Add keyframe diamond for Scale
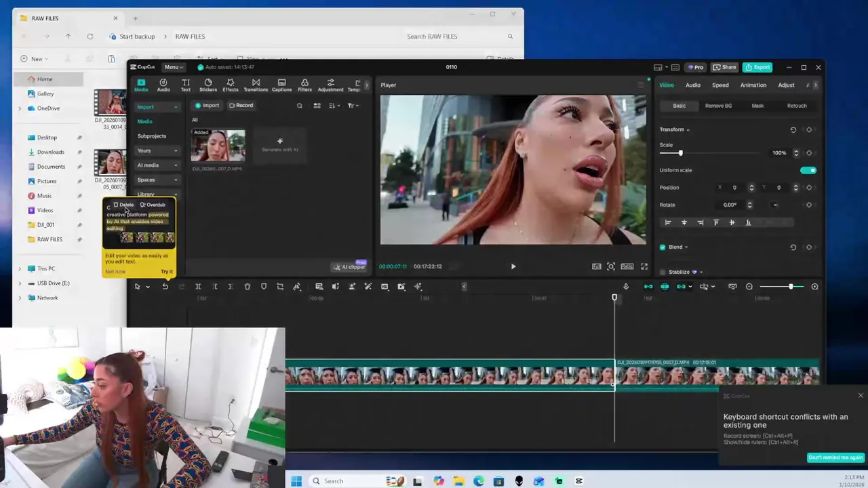 [x=808, y=153]
